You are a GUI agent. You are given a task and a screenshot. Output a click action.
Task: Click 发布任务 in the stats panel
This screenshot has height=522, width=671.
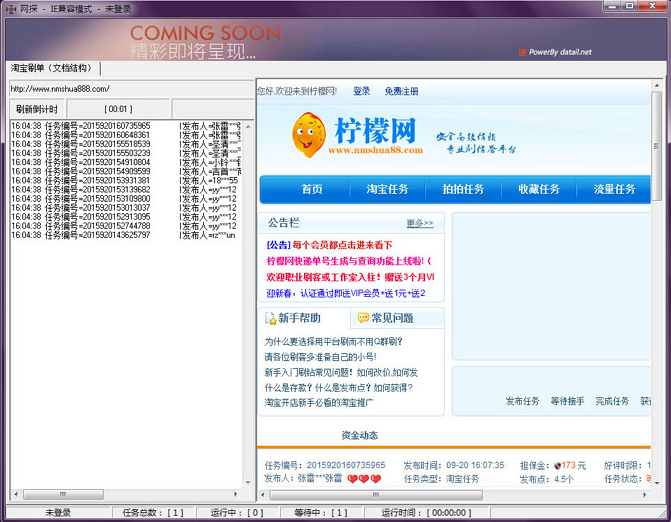click(x=522, y=401)
